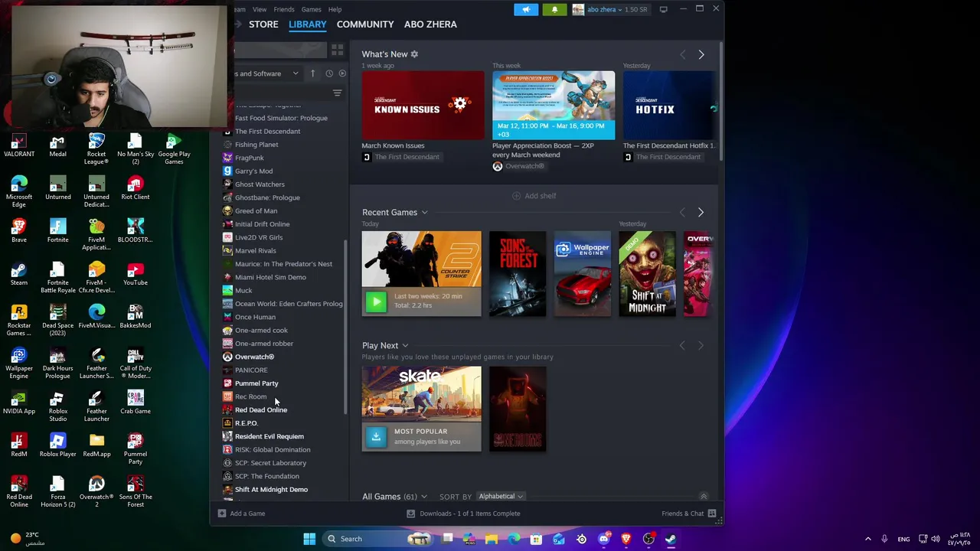Select Red Dead Online in the game list
This screenshot has height=551, width=980.
261,410
